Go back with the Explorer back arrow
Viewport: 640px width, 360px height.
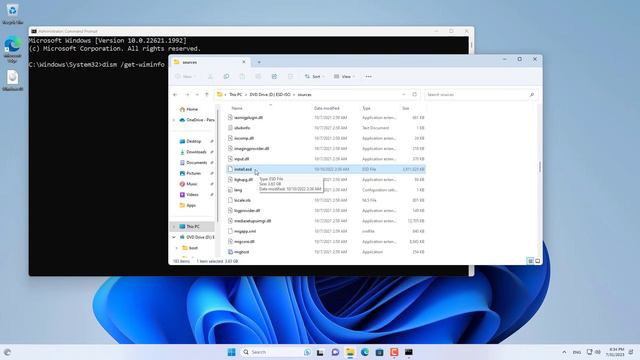tap(176, 94)
